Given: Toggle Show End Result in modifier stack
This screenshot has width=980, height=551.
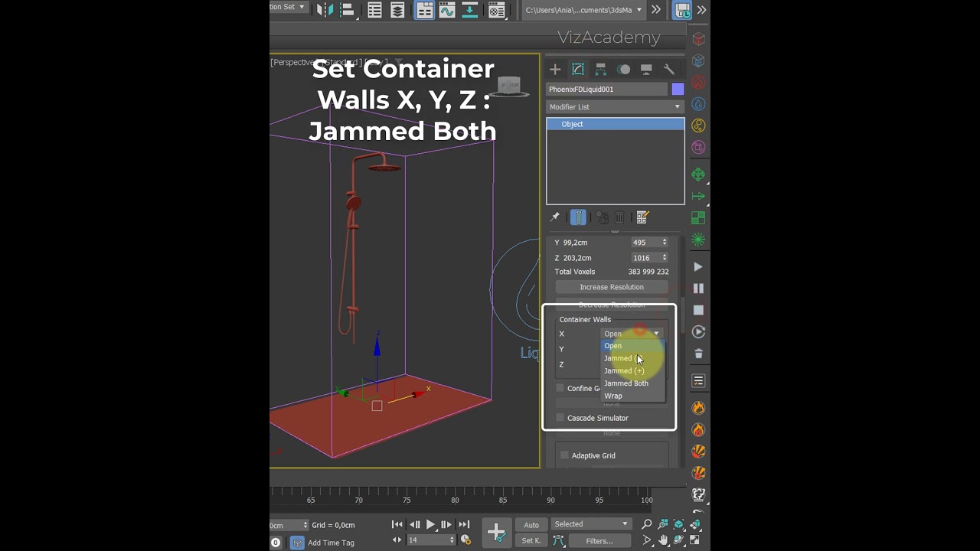Looking at the screenshot, I should click(x=578, y=217).
